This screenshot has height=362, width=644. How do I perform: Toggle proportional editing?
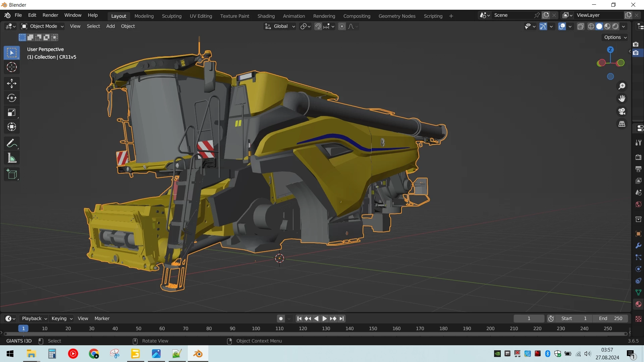click(342, 26)
